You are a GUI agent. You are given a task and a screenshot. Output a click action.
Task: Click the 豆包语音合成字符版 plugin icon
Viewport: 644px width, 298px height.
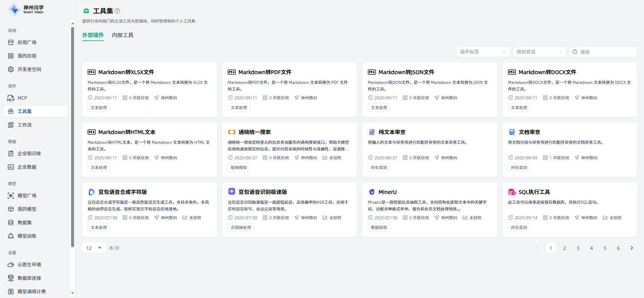tap(91, 192)
